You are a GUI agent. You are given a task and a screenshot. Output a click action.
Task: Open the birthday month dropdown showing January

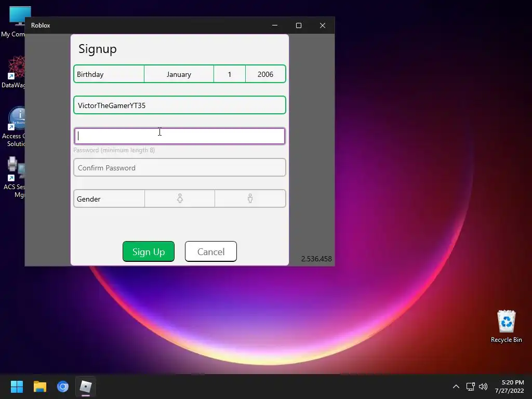[x=179, y=74]
